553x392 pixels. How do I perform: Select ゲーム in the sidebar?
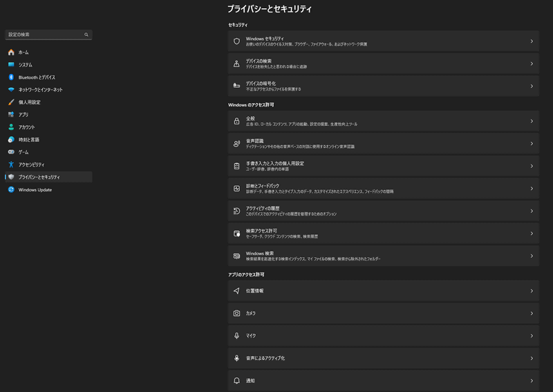48,151
